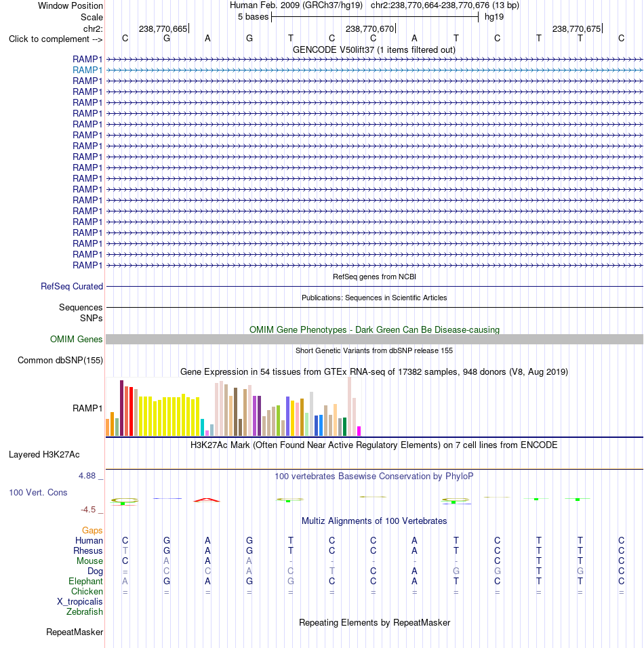The image size is (644, 648).
Task: Click the orange Gaps label
Action: click(x=92, y=530)
